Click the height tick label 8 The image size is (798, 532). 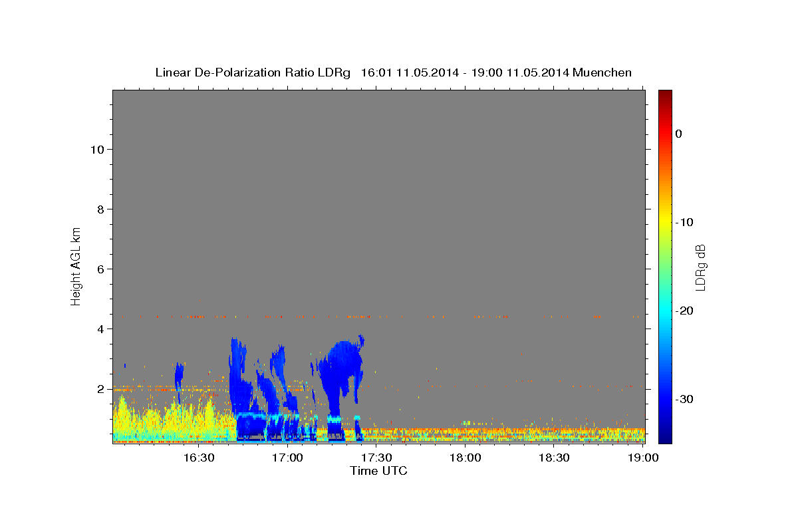pyautogui.click(x=99, y=209)
